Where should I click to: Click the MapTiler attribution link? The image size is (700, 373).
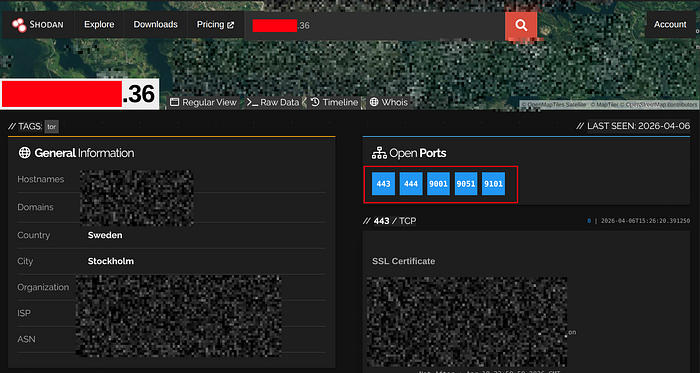pos(603,105)
